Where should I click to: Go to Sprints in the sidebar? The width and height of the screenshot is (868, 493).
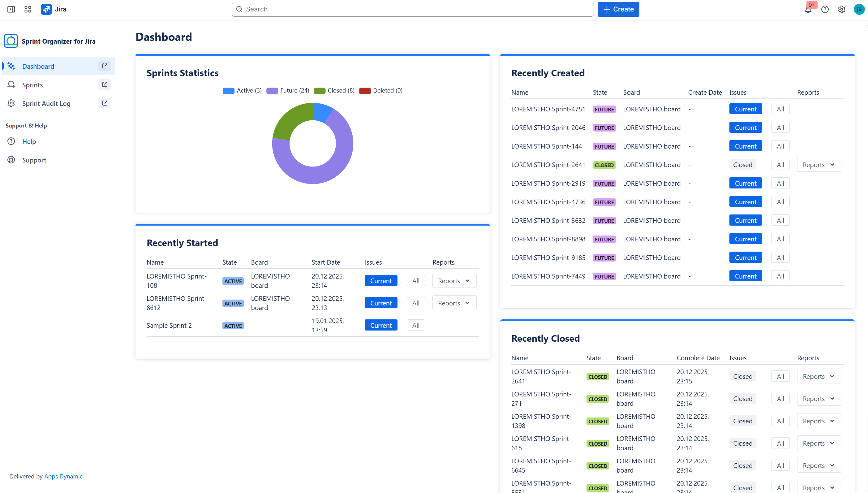point(32,85)
